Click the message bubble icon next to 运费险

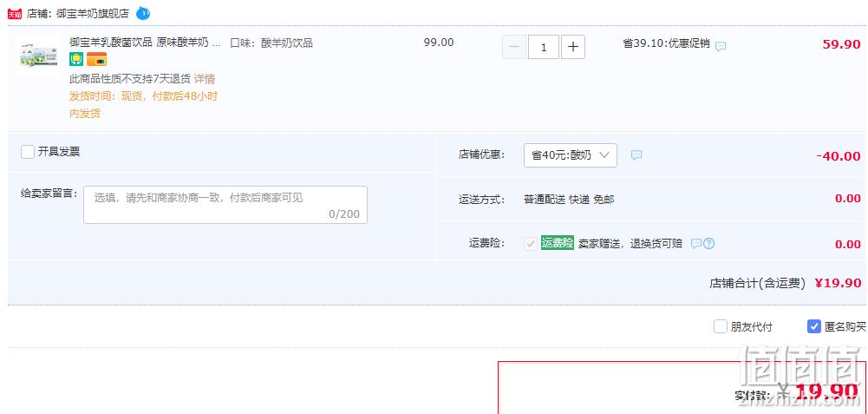tap(696, 243)
